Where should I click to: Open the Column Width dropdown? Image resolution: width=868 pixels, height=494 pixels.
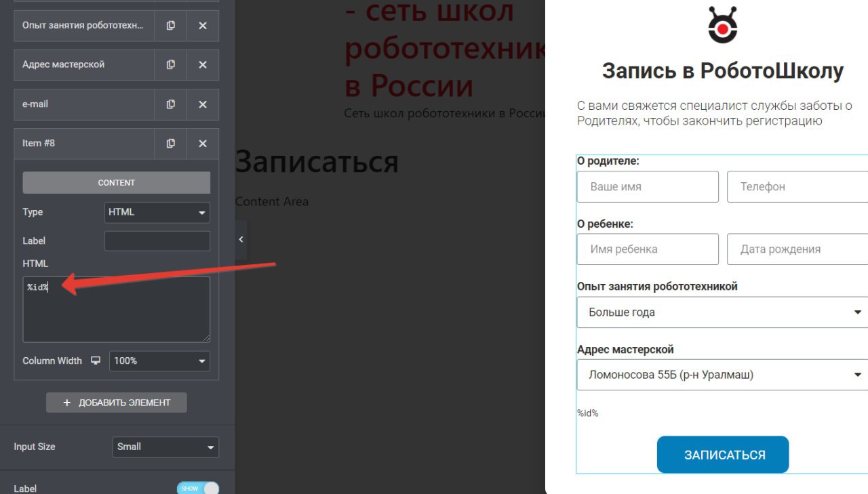click(160, 361)
